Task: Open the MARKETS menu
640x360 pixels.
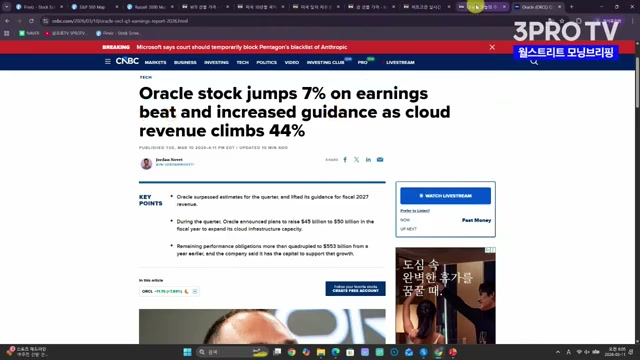Action: pos(156,62)
